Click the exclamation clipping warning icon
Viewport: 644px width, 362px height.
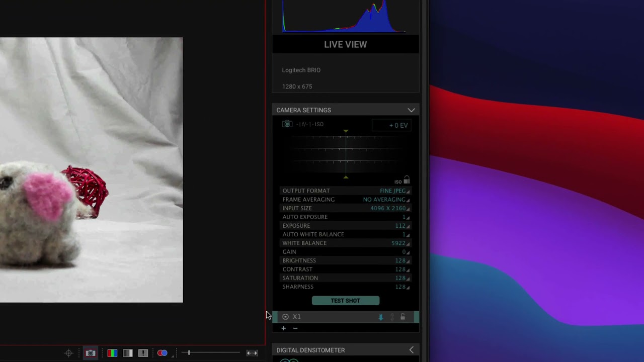pos(143,353)
